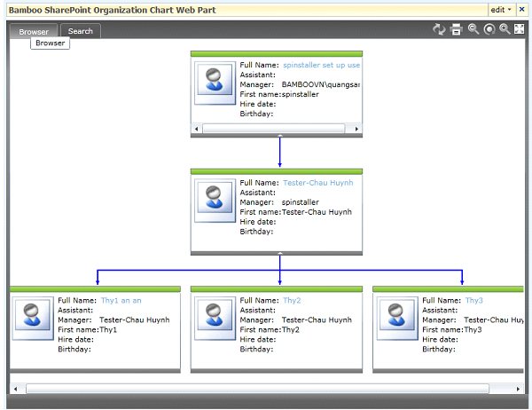Screen dimensions: 532x410
Task: Click the print chart icon
Action: tap(456, 29)
